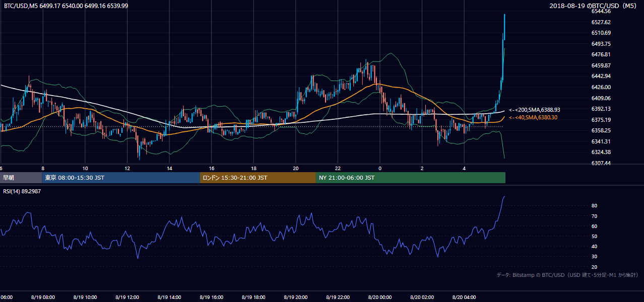Image resolution: width=644 pixels, height=302 pixels.
Task: Click the 40 SMA 6380.30 label
Action: pos(534,117)
